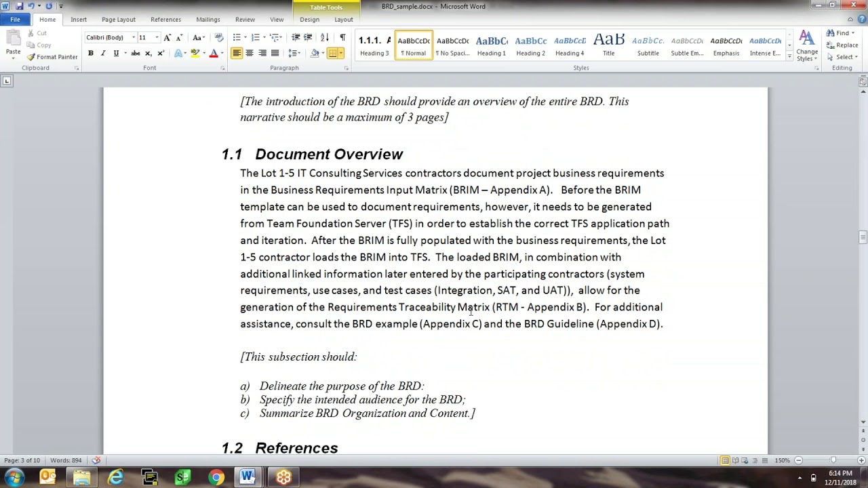Expand the Styles gallery
The width and height of the screenshot is (868, 488).
[789, 58]
